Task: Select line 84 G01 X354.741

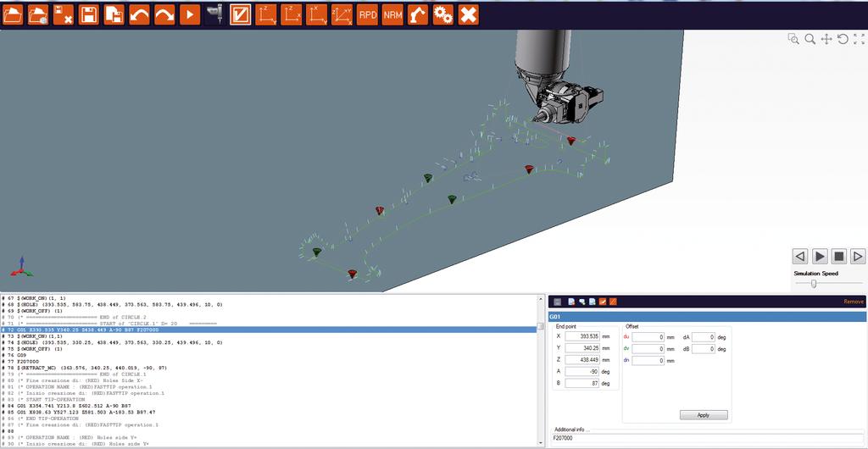Action: (269, 406)
